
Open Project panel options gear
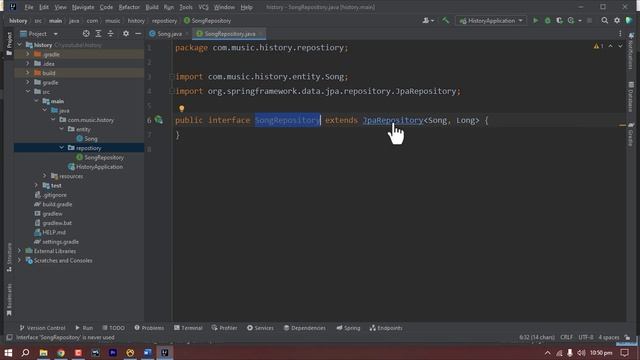[x=126, y=33]
